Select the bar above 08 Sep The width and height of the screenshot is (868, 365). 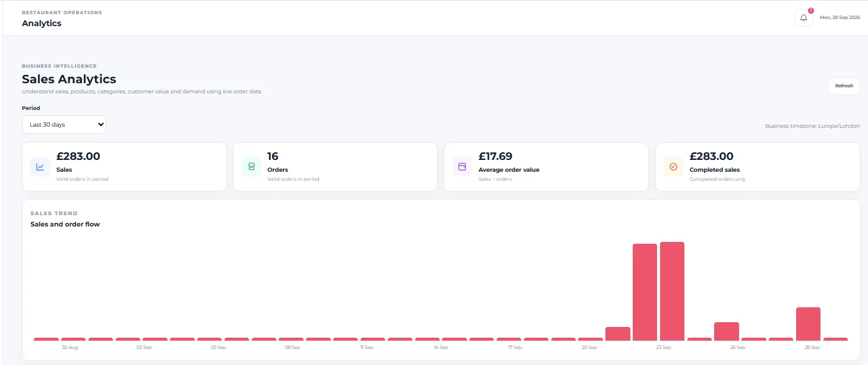pyautogui.click(x=291, y=339)
